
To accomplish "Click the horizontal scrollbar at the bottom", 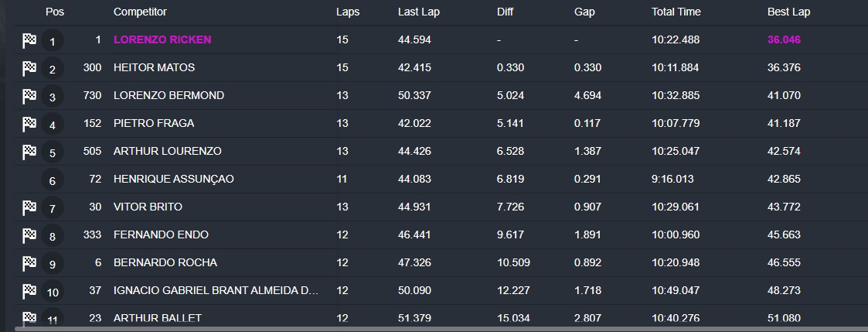I will pyautogui.click(x=441, y=329).
